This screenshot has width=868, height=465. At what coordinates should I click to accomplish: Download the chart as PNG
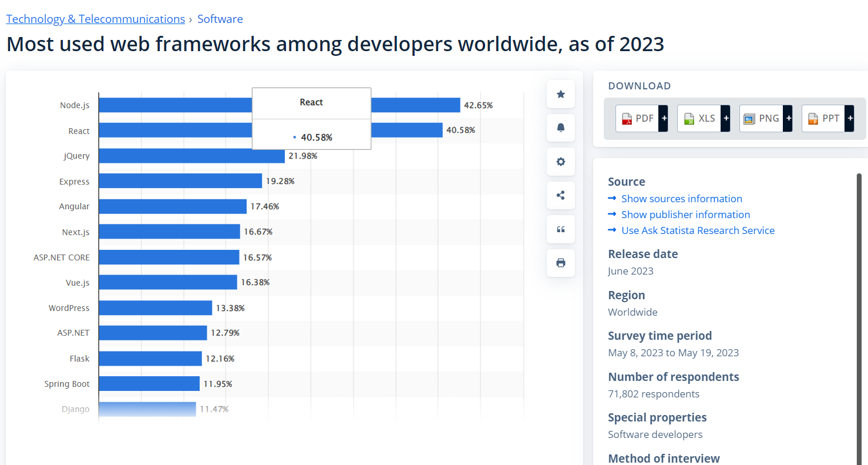pos(762,118)
